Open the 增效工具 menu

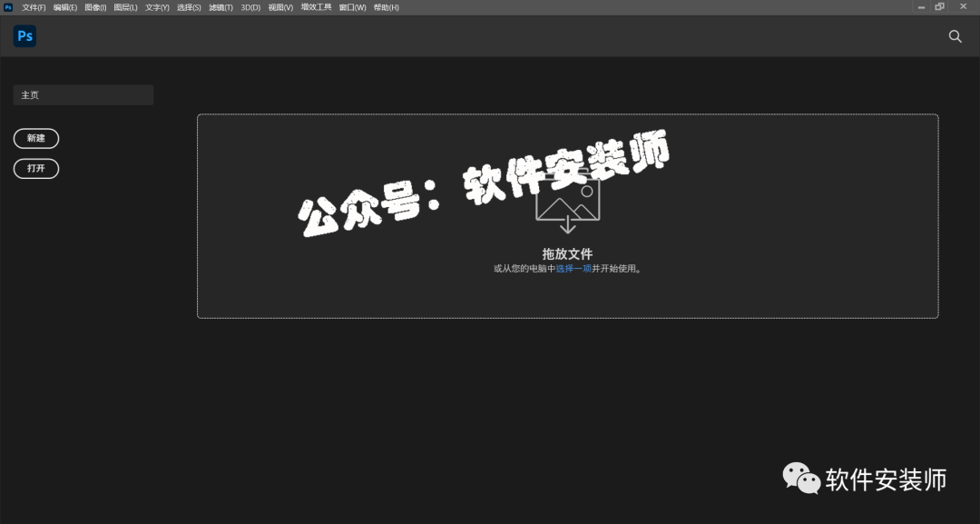tap(317, 7)
